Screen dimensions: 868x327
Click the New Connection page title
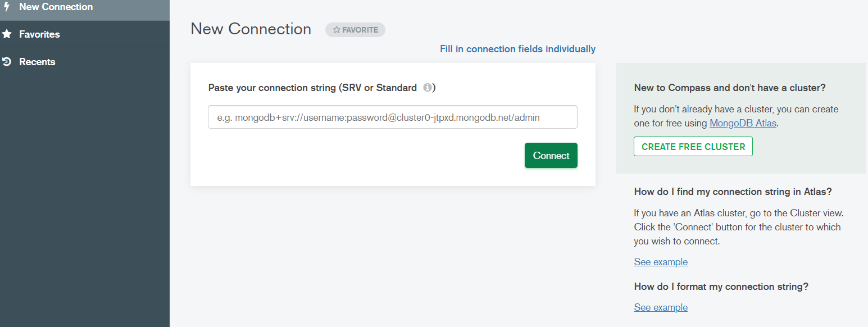[251, 29]
